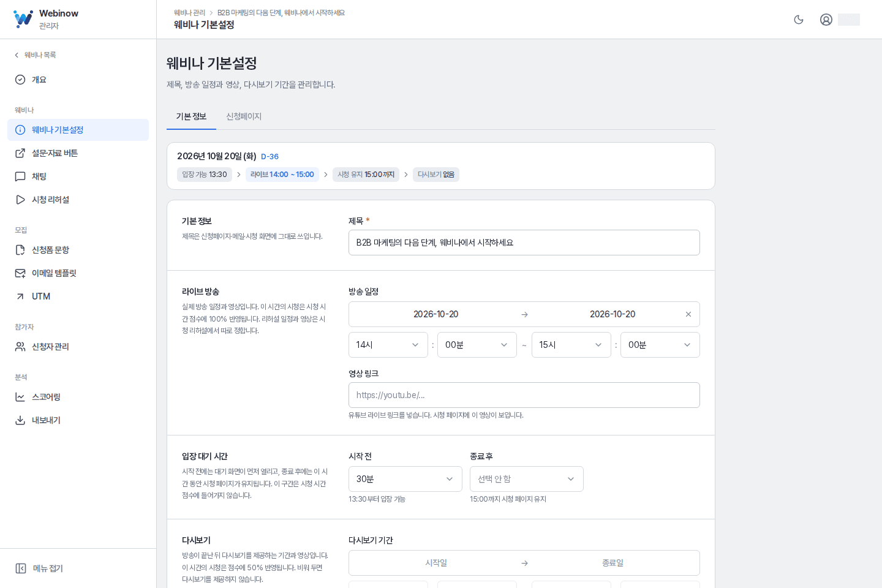Click the 채팅 speech bubble icon

tap(20, 176)
